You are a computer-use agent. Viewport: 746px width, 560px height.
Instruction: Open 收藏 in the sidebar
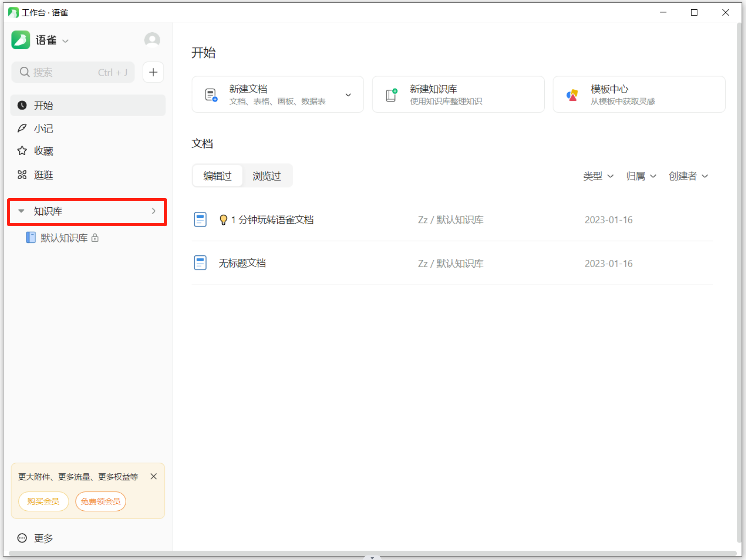pyautogui.click(x=88, y=151)
